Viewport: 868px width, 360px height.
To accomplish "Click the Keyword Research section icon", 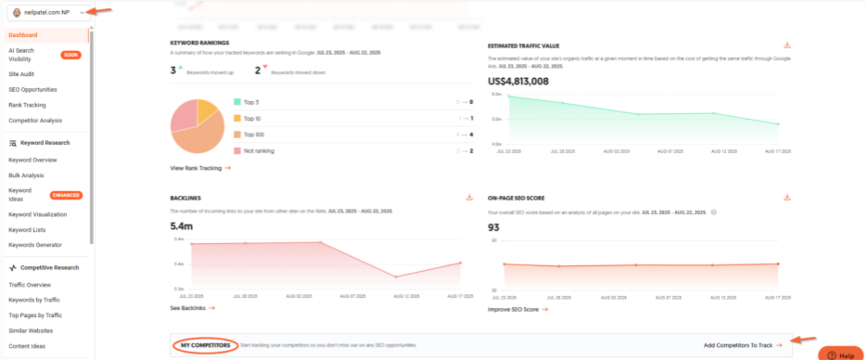I will pos(13,143).
